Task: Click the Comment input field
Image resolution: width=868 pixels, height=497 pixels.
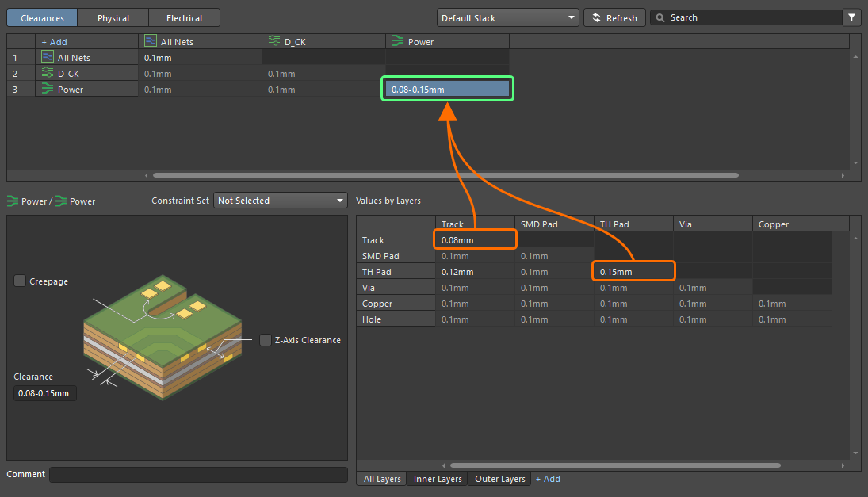Action: (198, 474)
